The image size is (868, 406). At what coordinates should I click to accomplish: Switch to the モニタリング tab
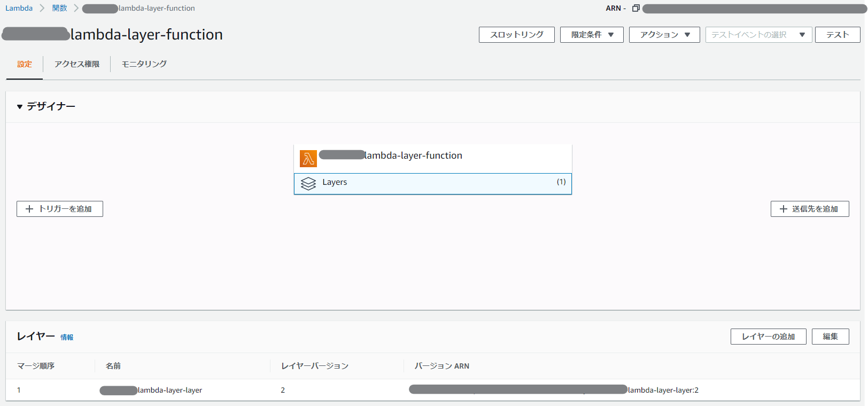pyautogui.click(x=144, y=64)
